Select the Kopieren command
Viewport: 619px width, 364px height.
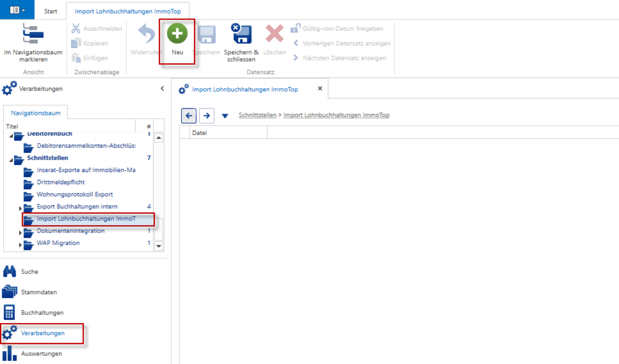(90, 43)
